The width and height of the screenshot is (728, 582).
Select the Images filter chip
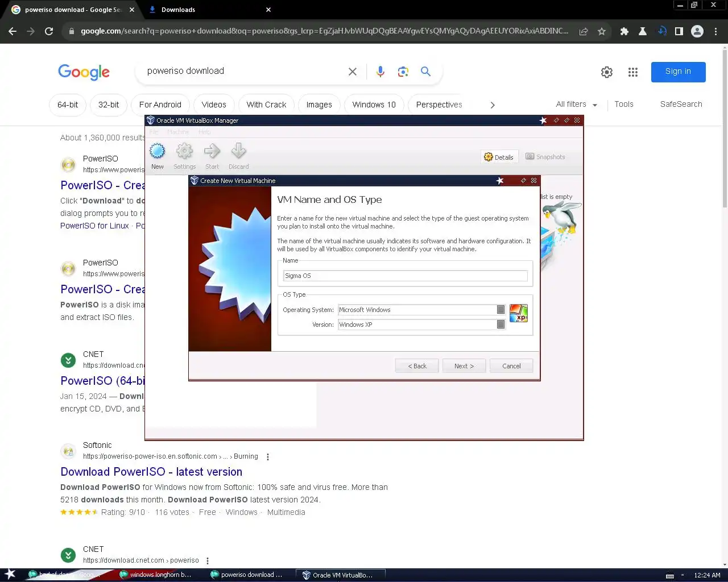(319, 105)
